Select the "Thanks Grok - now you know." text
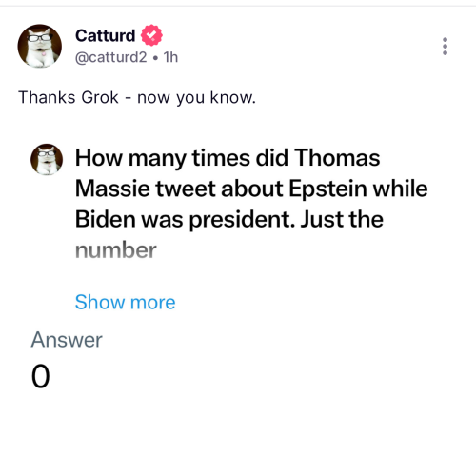Screen dimensions: 476x457 click(137, 97)
